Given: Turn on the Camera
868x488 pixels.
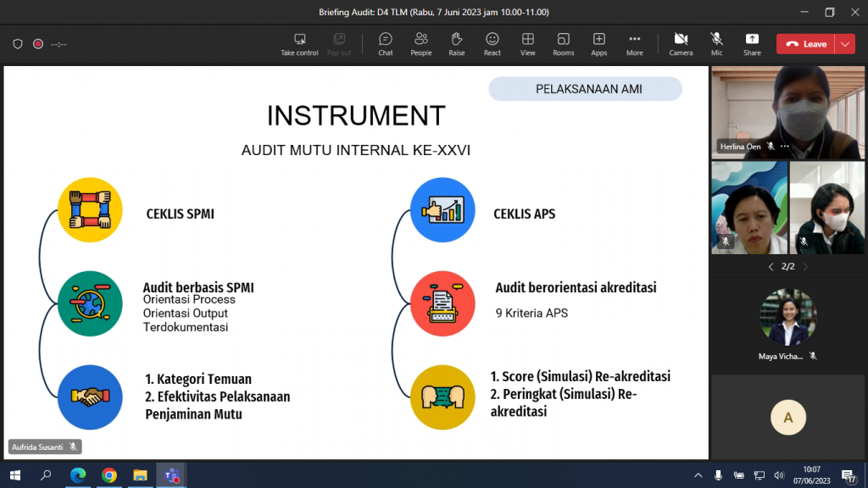Looking at the screenshot, I should (681, 43).
